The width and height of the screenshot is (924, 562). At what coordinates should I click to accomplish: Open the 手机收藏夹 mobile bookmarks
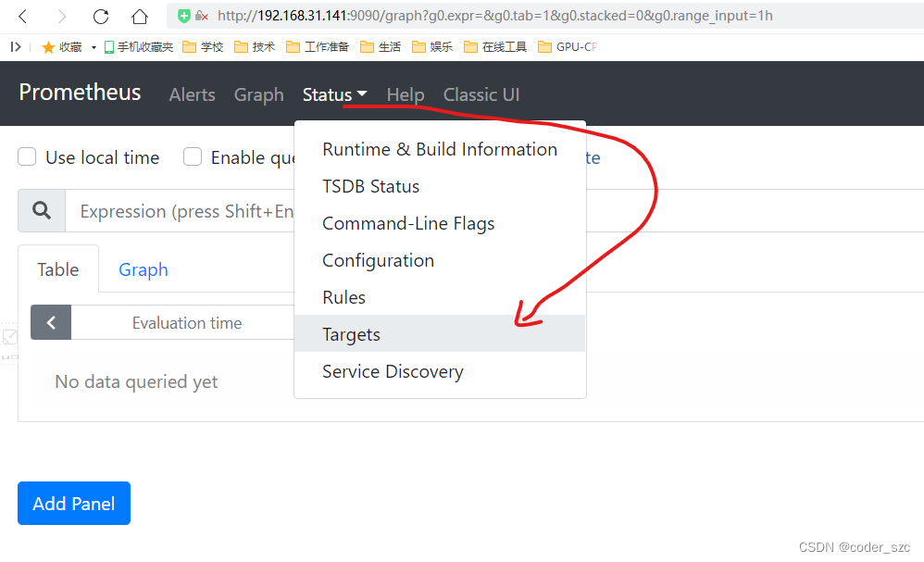(x=139, y=47)
